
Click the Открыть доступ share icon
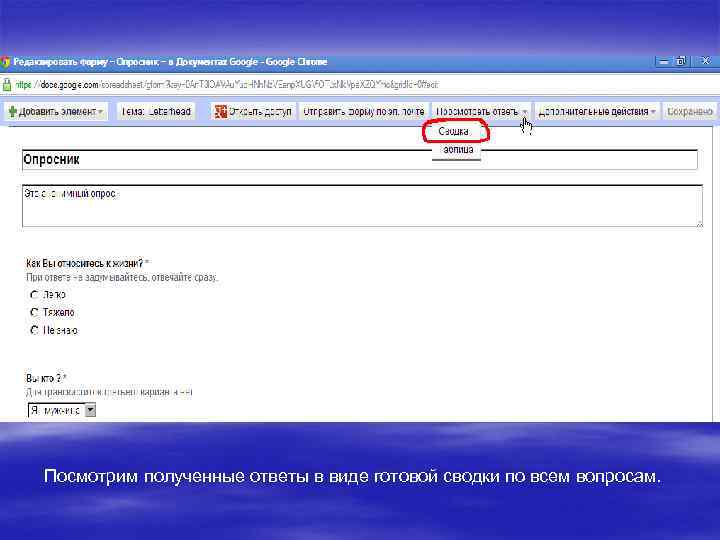tap(221, 112)
